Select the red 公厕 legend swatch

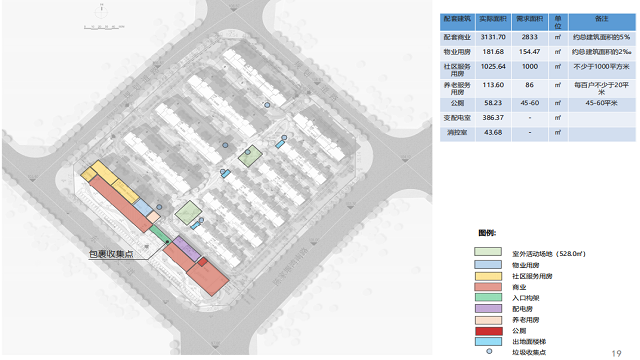coord(488,331)
